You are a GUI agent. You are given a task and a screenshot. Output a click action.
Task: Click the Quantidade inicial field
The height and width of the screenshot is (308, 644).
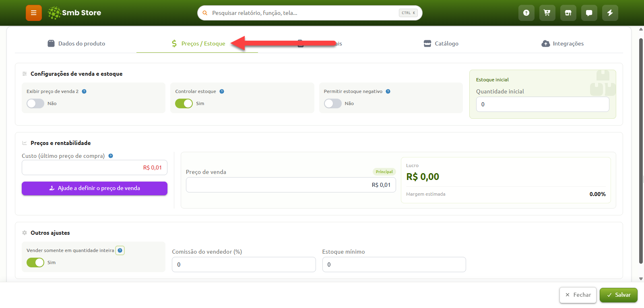click(x=543, y=104)
